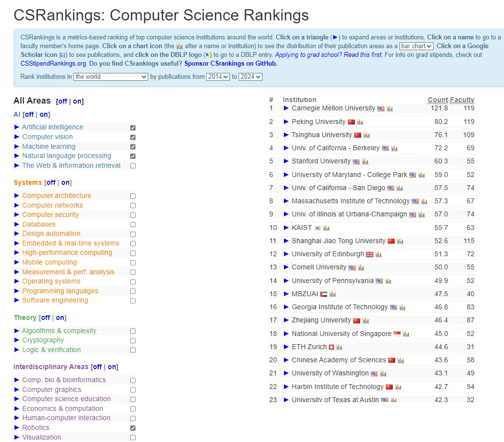Click the chart icon beside Tsinghua University

[x=366, y=135]
